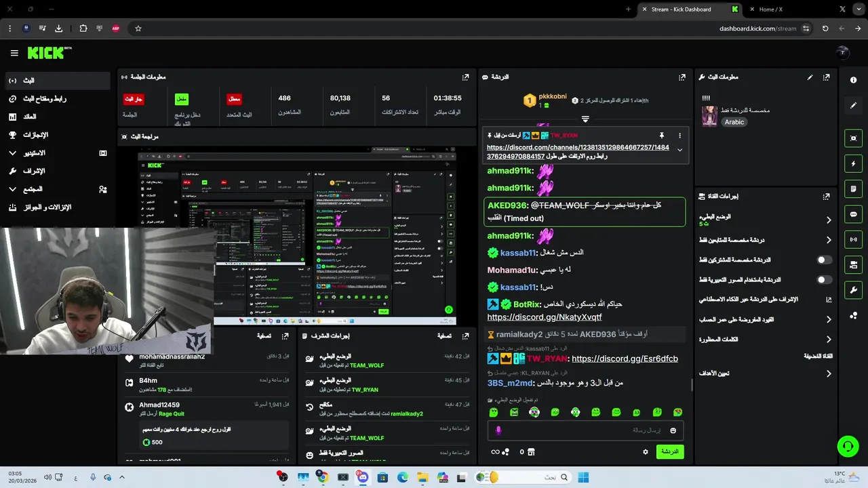Open the hamburger menu beside Kick logo
The image size is (868, 488).
(x=14, y=53)
